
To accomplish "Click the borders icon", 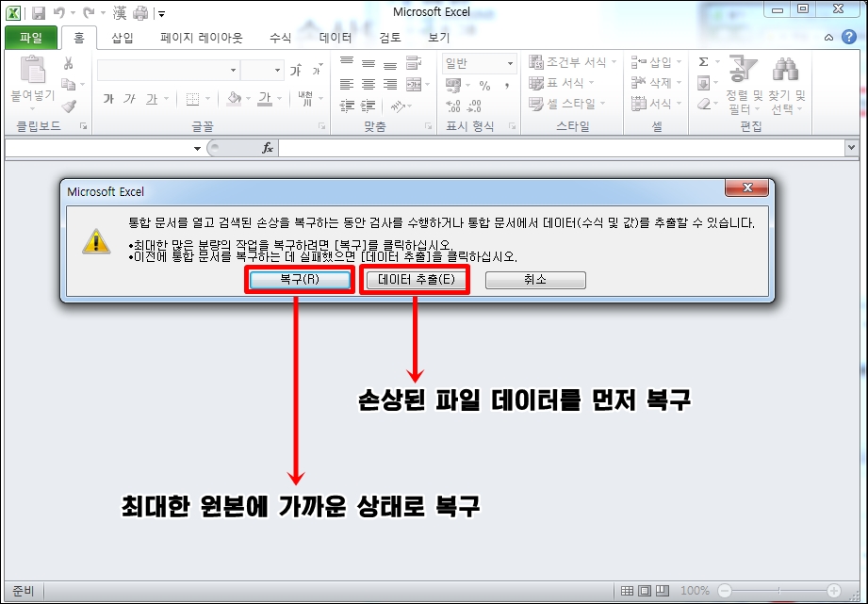I will (192, 99).
